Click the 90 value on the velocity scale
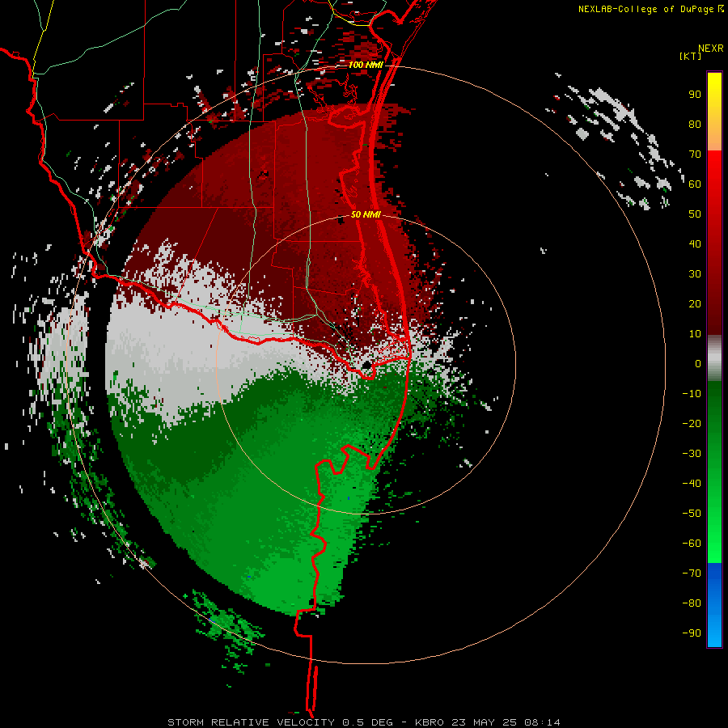 [695, 95]
